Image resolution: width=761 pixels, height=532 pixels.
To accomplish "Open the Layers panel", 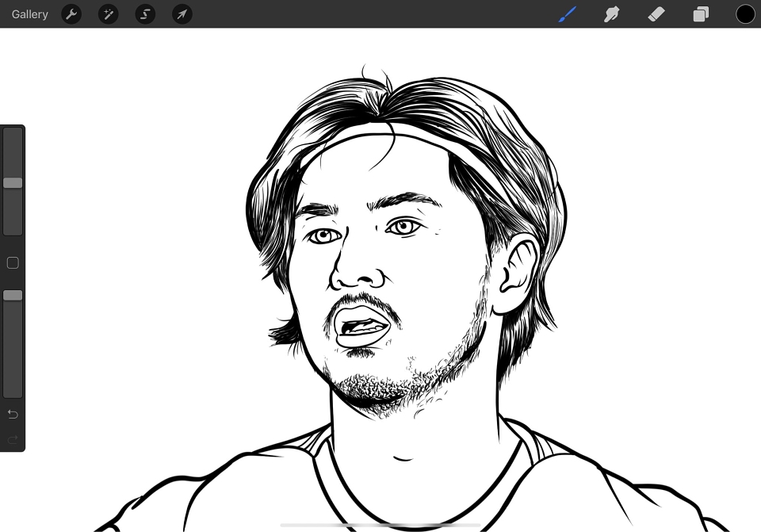I will pyautogui.click(x=701, y=14).
